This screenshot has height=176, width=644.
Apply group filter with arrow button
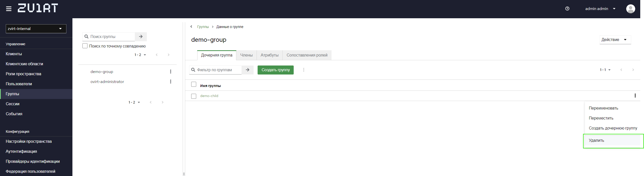tap(248, 70)
